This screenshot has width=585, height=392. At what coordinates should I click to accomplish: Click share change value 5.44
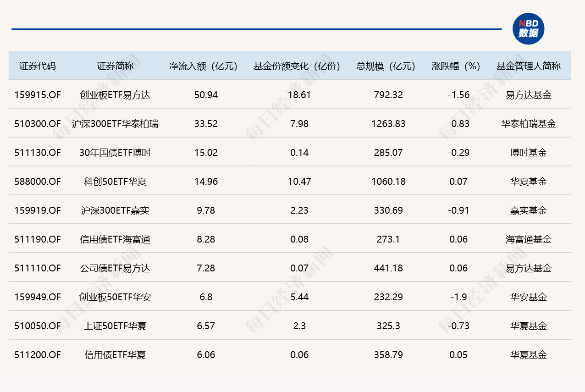click(299, 297)
